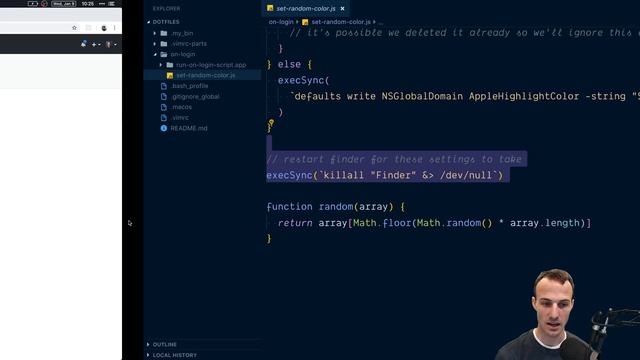Collapse the on-login folder arrow

pyautogui.click(x=155, y=54)
